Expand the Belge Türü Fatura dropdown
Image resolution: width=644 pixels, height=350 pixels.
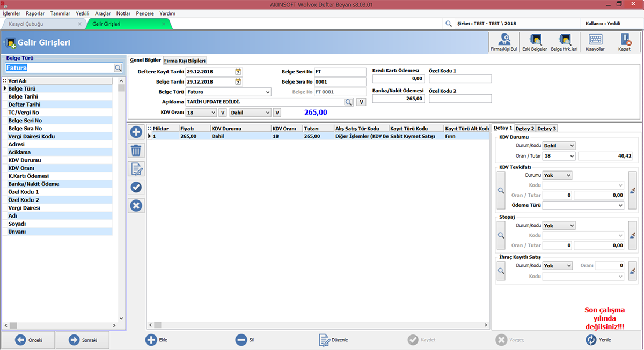[x=267, y=92]
